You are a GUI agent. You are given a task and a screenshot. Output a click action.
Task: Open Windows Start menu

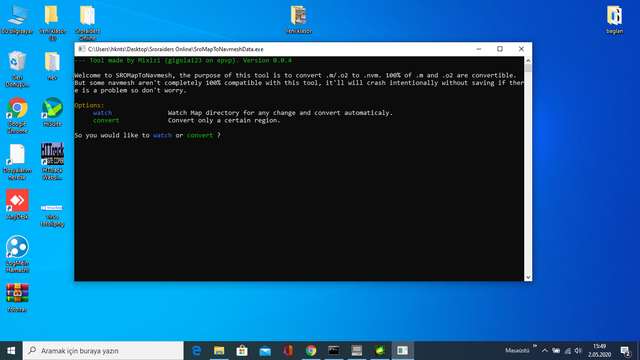11,351
